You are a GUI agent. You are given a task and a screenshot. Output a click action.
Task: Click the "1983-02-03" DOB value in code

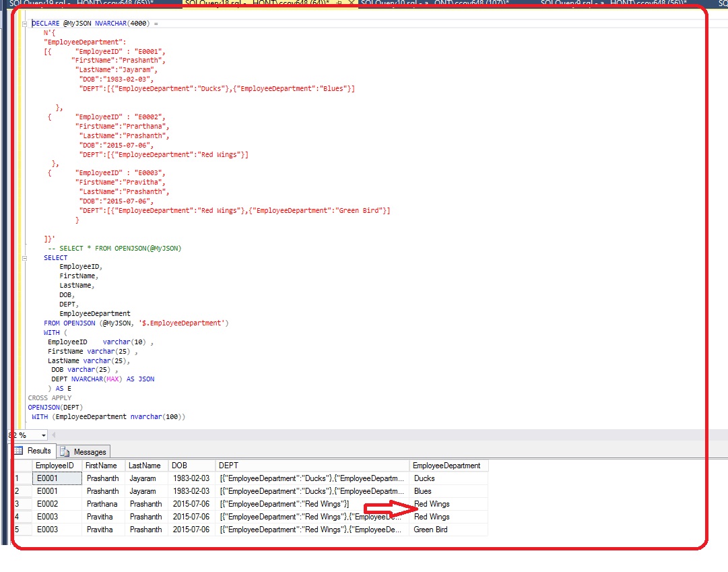[127, 79]
